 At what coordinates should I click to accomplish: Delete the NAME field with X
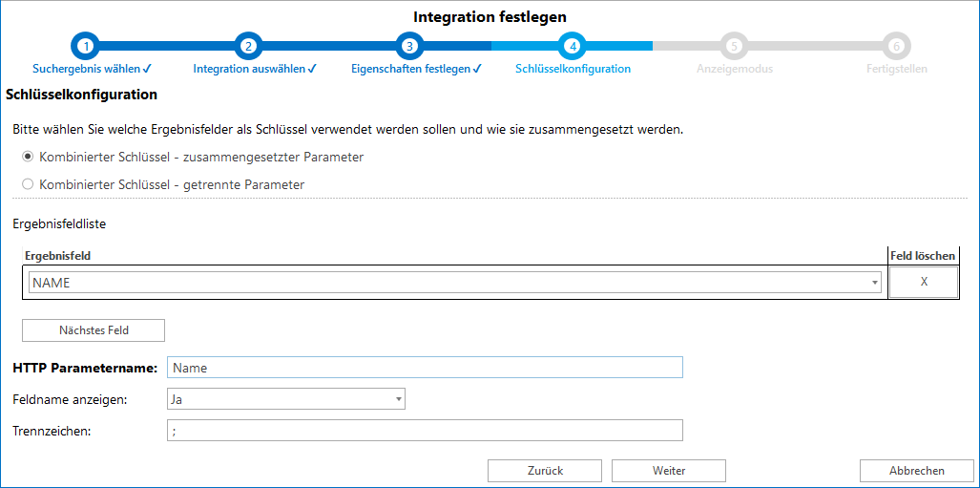(923, 283)
